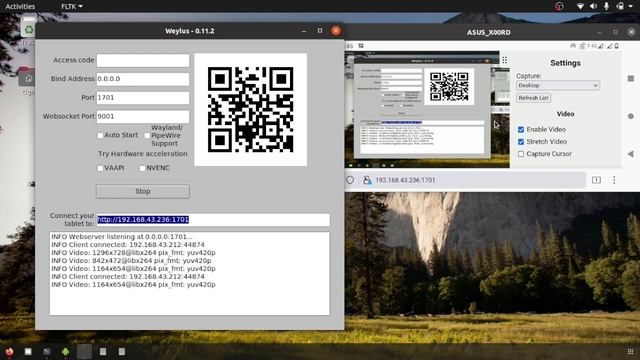Click the Video section heading
This screenshot has height=360, width=640.
pyautogui.click(x=565, y=114)
